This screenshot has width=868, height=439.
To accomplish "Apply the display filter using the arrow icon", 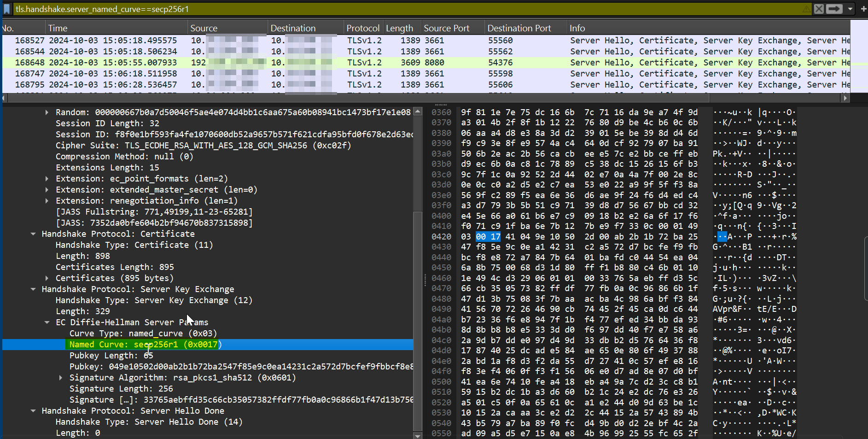I will [x=834, y=9].
